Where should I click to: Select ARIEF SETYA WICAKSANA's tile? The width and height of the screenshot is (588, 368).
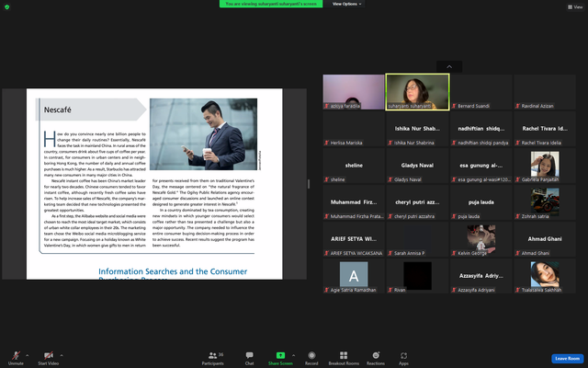(x=354, y=239)
